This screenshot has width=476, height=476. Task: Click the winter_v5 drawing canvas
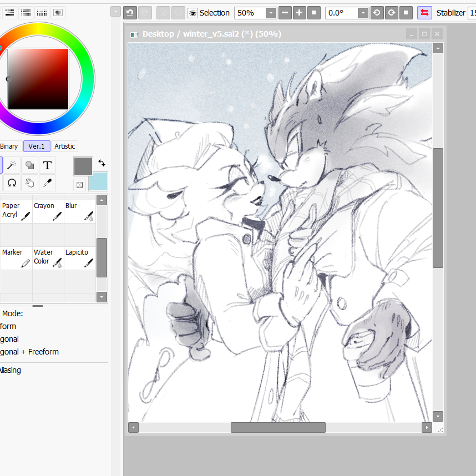point(280,232)
